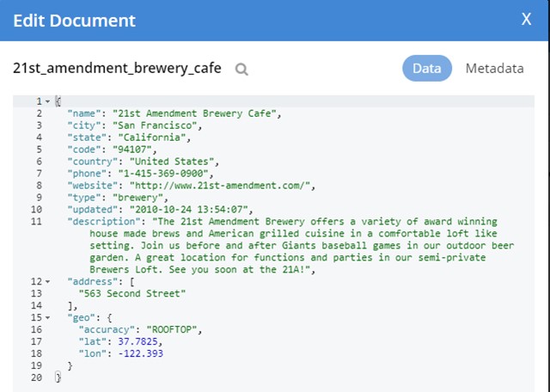Image resolution: width=550 pixels, height=392 pixels.
Task: Collapse the root object fold arrow at line 1
Action: (48, 101)
